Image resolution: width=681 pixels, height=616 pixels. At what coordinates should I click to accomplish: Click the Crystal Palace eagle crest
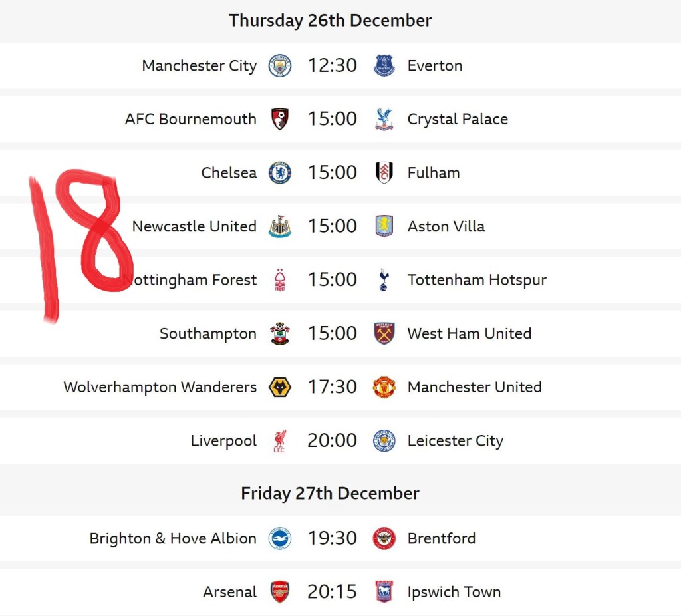(x=384, y=119)
